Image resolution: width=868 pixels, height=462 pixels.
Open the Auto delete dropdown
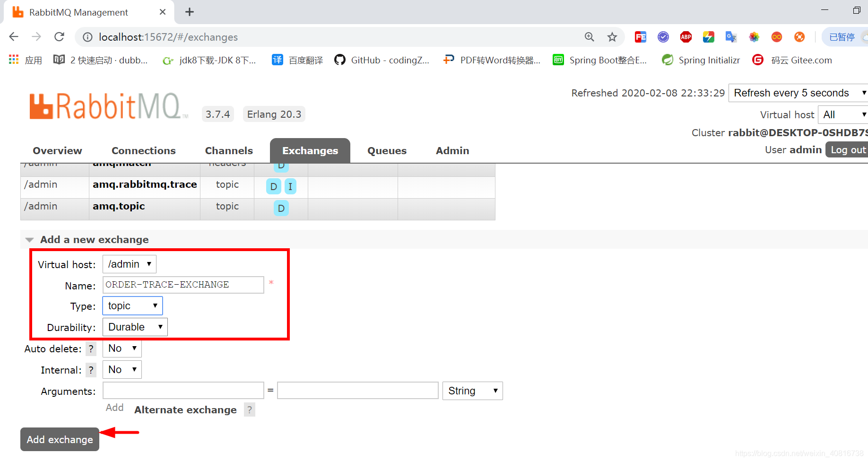tap(122, 349)
